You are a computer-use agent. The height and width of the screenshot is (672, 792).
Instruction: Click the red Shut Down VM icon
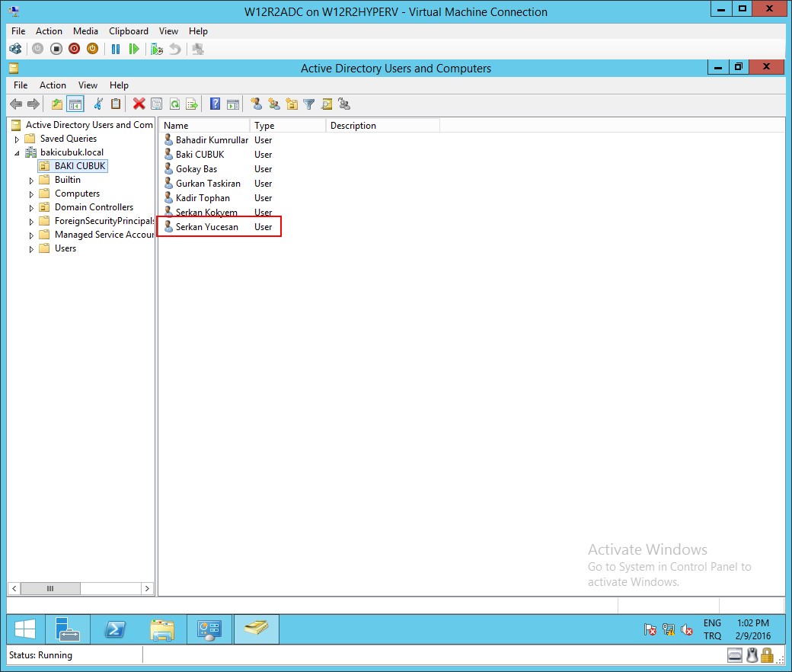(75, 49)
